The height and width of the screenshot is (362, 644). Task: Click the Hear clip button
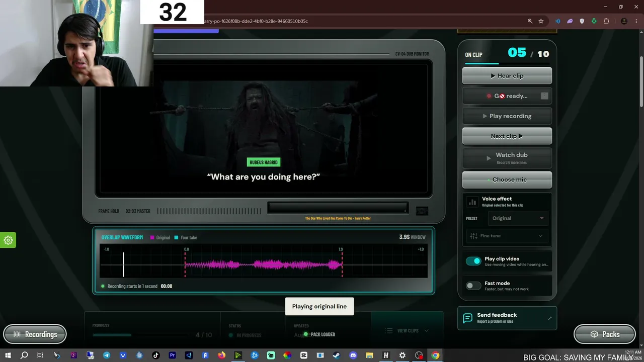point(507,76)
